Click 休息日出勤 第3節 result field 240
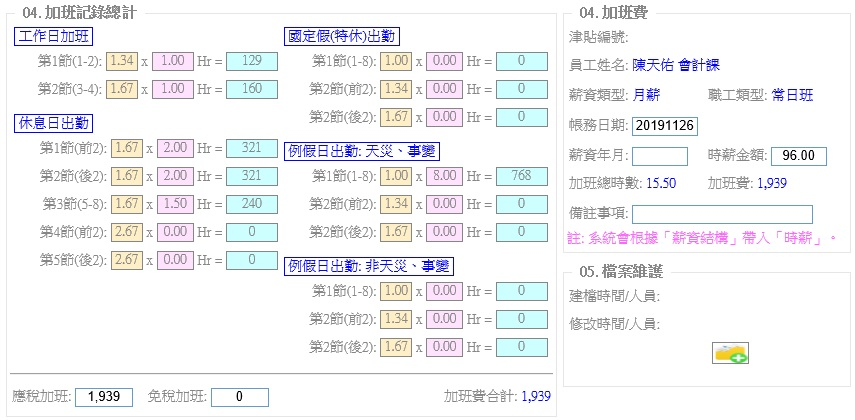 pos(252,204)
